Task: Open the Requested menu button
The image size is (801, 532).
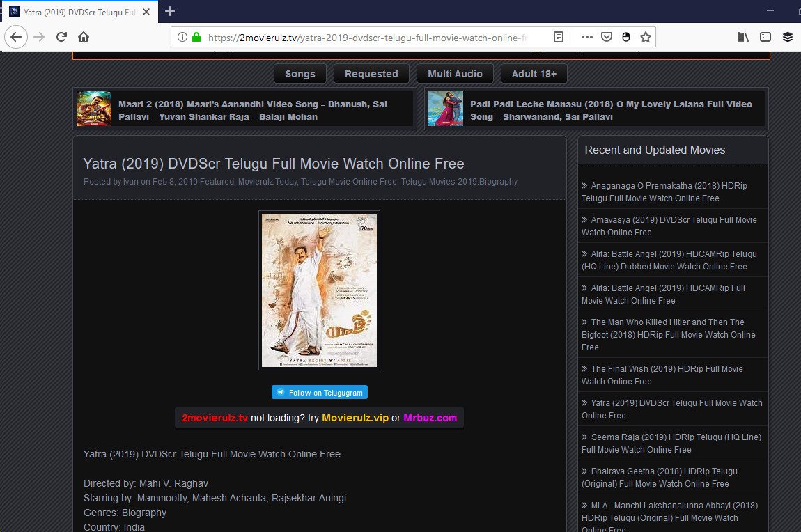Action: click(371, 74)
